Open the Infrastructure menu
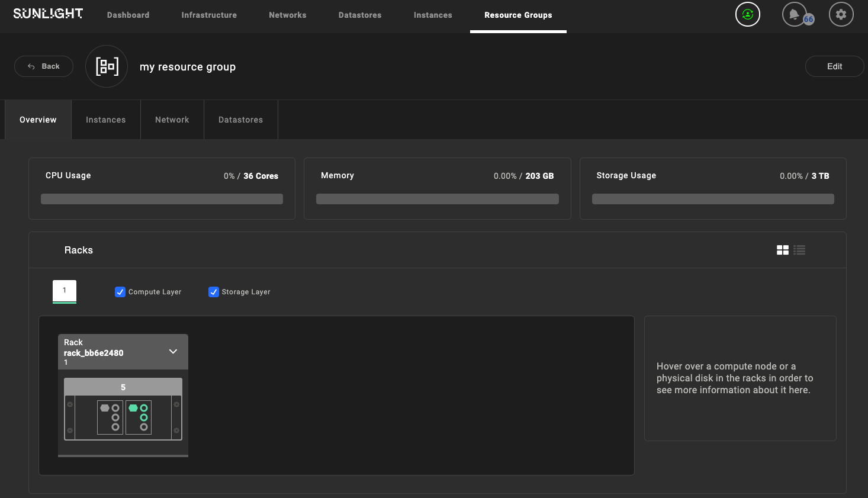Screen dimensions: 868x498 coord(209,15)
